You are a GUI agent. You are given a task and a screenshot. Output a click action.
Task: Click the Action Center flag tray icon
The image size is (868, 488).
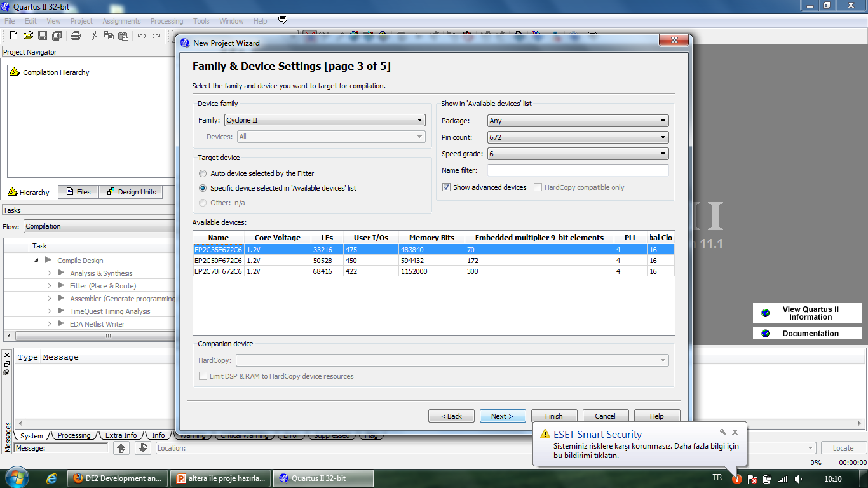pyautogui.click(x=752, y=478)
